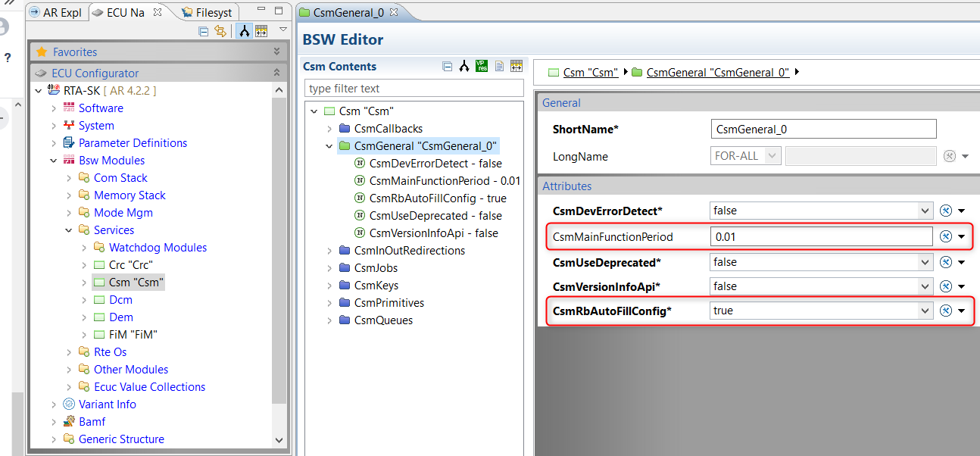Select CsmVersionInfoApi - false tree entry
Image resolution: width=980 pixels, height=456 pixels.
pos(433,233)
